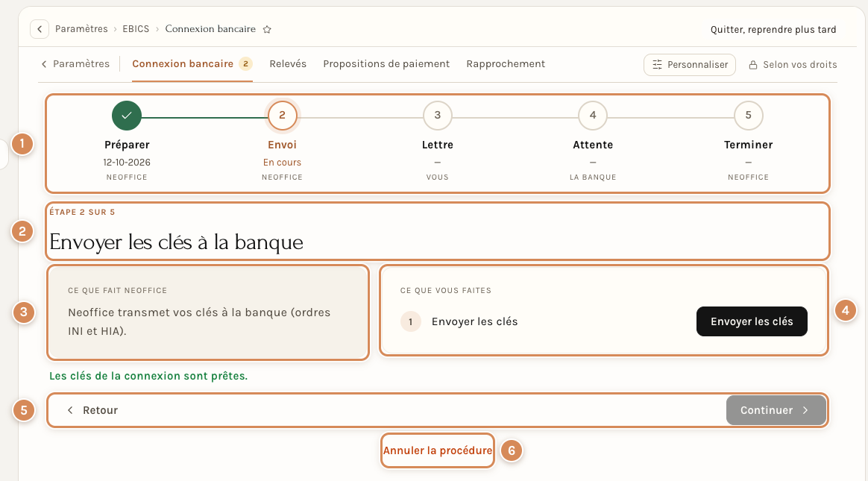868x481 pixels.
Task: Click the 12-10-2026 date under Préparer
Action: coord(127,162)
